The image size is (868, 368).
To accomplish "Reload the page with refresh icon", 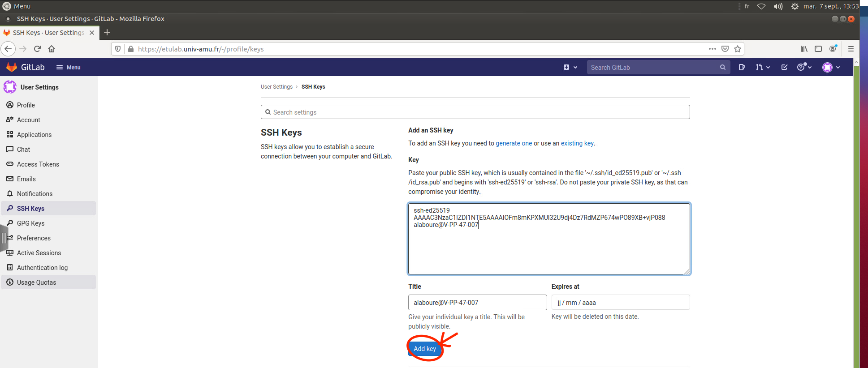I will coord(38,49).
